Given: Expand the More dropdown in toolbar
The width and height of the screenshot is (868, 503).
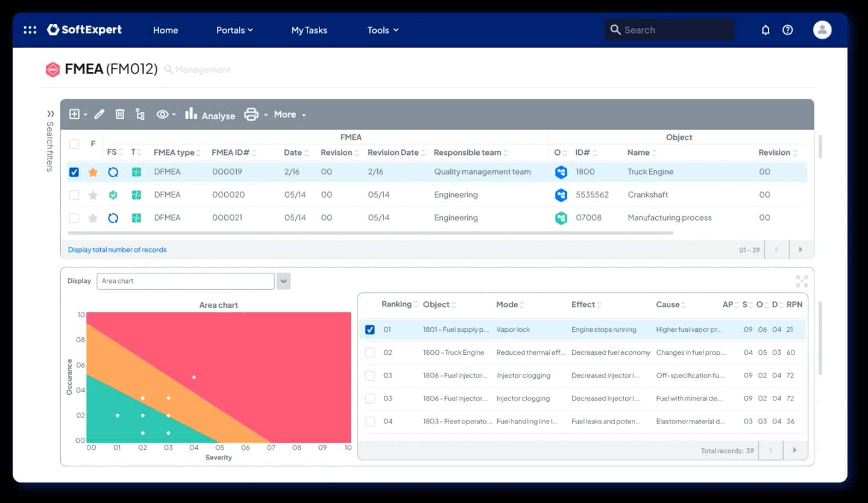Looking at the screenshot, I should 290,114.
